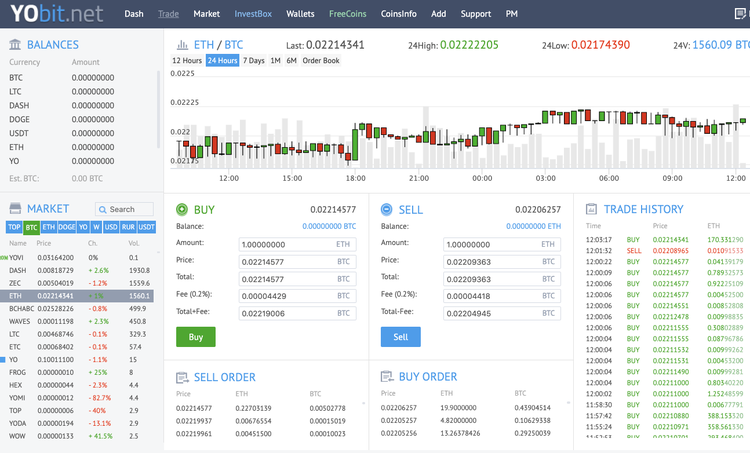Click the Sell Price input field

502,262
